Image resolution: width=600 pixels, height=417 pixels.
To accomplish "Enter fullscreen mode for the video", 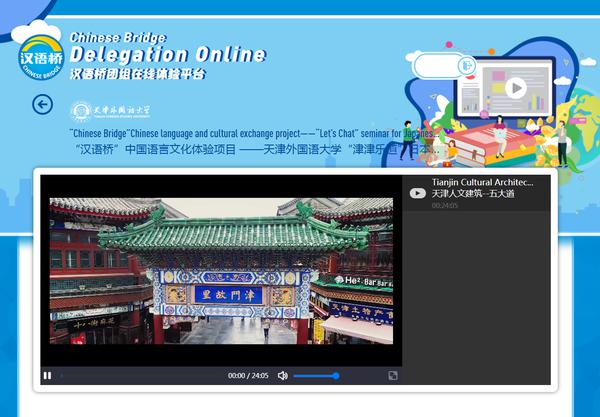I will pos(392,376).
